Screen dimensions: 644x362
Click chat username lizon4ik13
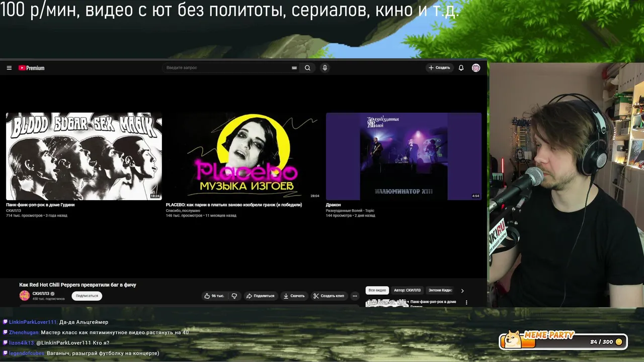point(21,343)
